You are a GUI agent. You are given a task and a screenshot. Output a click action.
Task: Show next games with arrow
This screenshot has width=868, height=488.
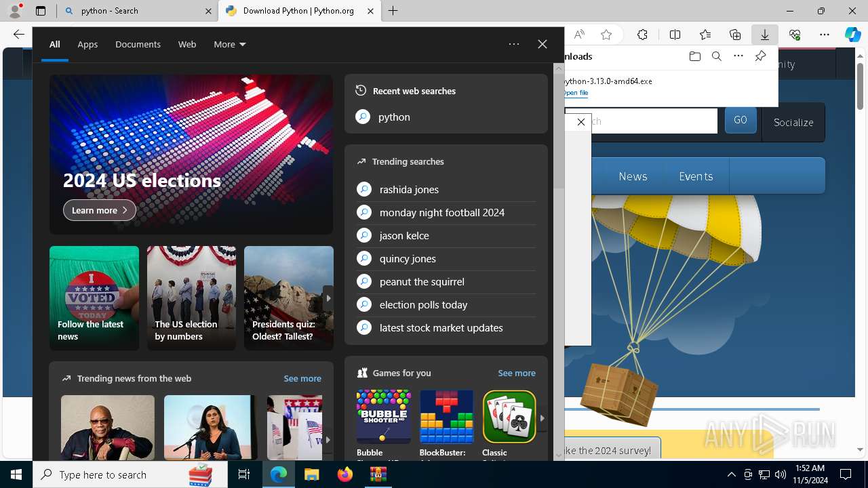(x=542, y=418)
